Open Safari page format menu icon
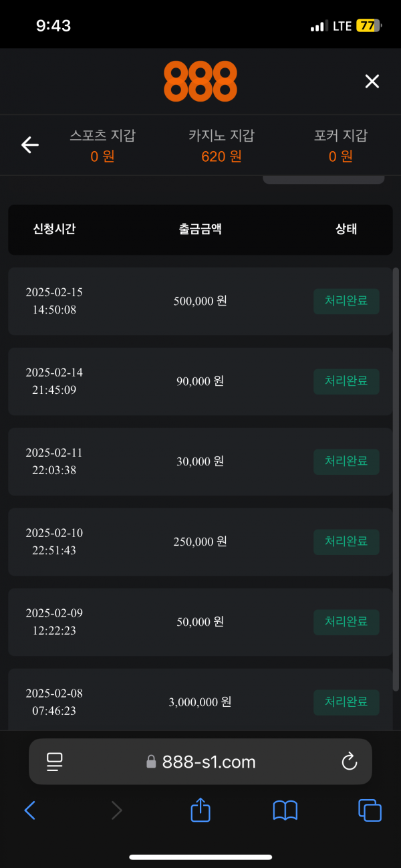This screenshot has width=401, height=868. tap(54, 761)
